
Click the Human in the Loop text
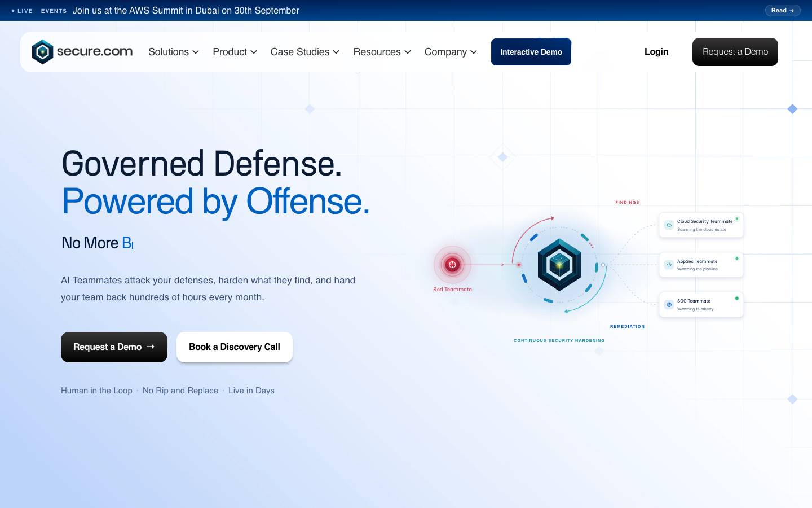[x=96, y=391]
